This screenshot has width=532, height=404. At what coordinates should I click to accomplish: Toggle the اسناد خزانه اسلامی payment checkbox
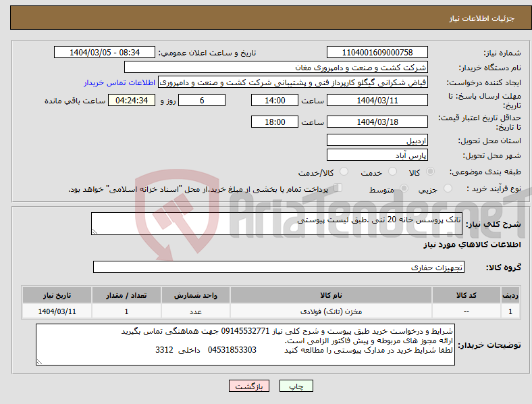(338, 188)
